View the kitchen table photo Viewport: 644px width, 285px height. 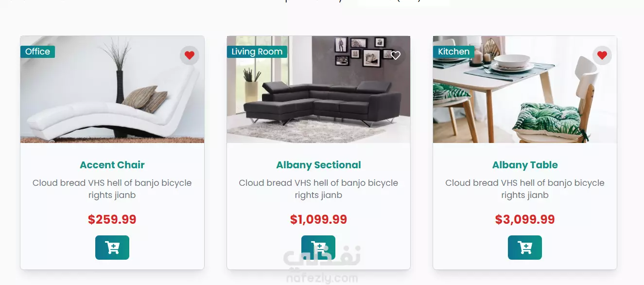[x=525, y=89]
